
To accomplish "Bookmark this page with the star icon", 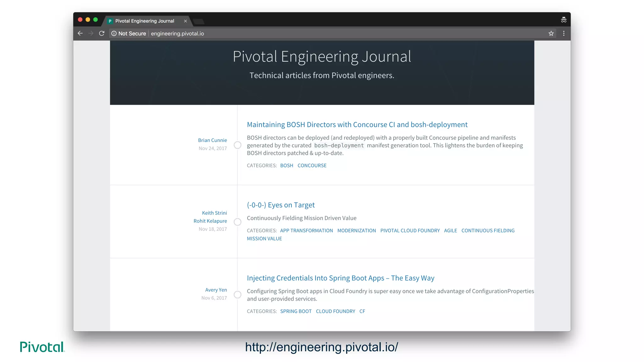I will (551, 33).
